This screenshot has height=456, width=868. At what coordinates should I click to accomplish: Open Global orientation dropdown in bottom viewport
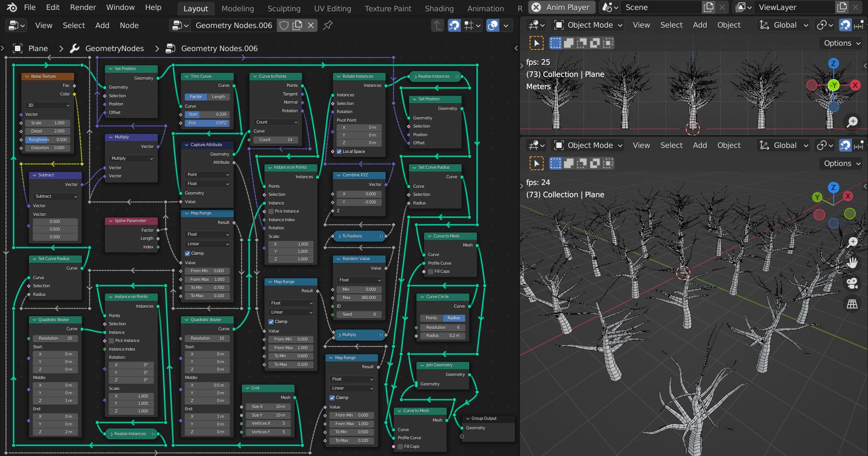[x=784, y=145]
